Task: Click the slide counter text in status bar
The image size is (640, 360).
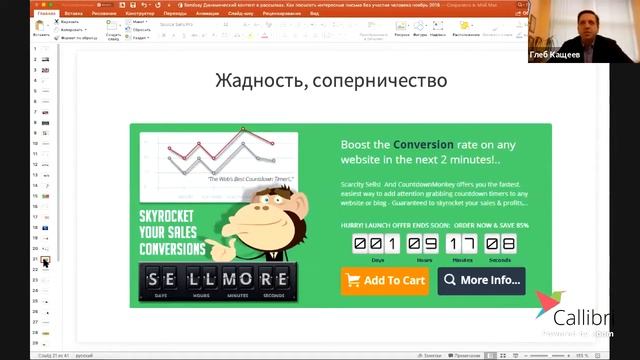Action: (x=53, y=356)
